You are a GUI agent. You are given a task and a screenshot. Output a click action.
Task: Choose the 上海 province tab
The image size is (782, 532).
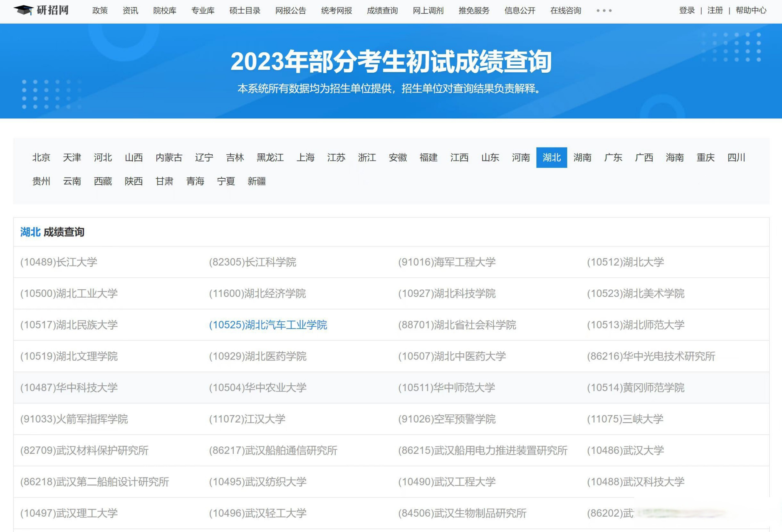(x=305, y=158)
